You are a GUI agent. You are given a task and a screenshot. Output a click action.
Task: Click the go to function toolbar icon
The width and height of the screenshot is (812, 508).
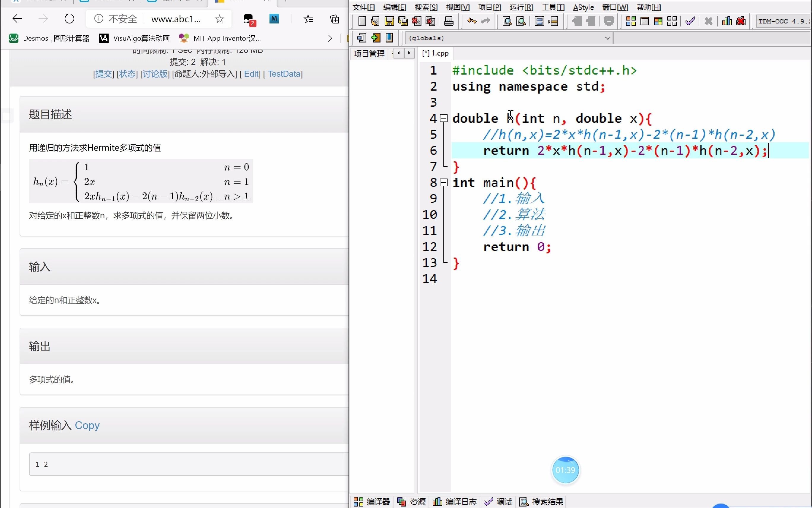click(x=539, y=21)
